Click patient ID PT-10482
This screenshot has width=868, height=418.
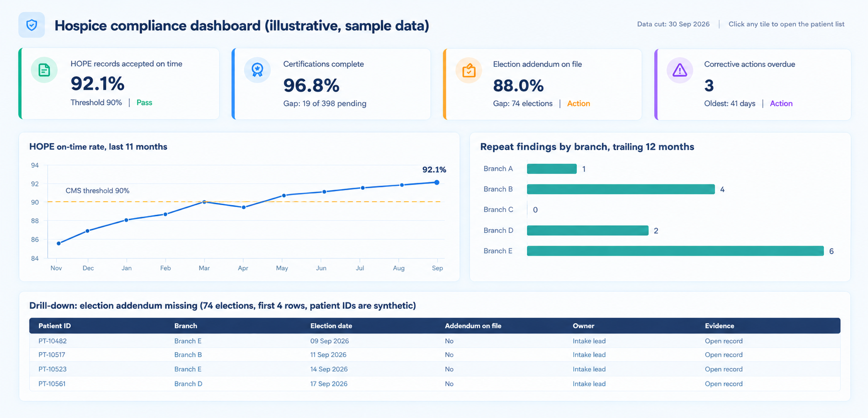tap(52, 341)
